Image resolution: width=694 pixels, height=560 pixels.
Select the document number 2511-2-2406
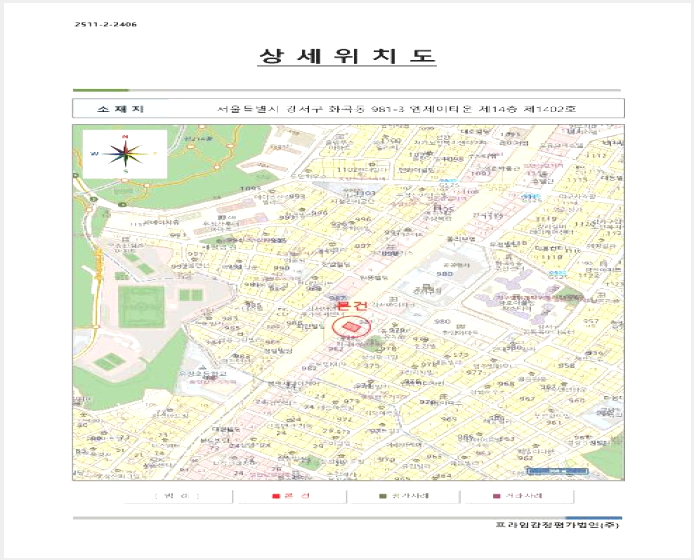click(106, 24)
